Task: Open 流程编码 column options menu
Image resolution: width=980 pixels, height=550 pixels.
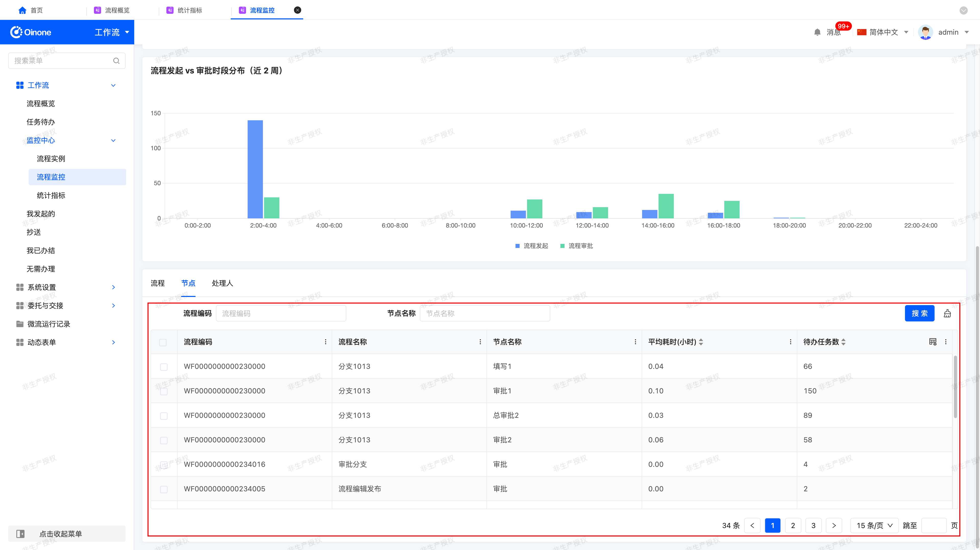Action: coord(326,342)
